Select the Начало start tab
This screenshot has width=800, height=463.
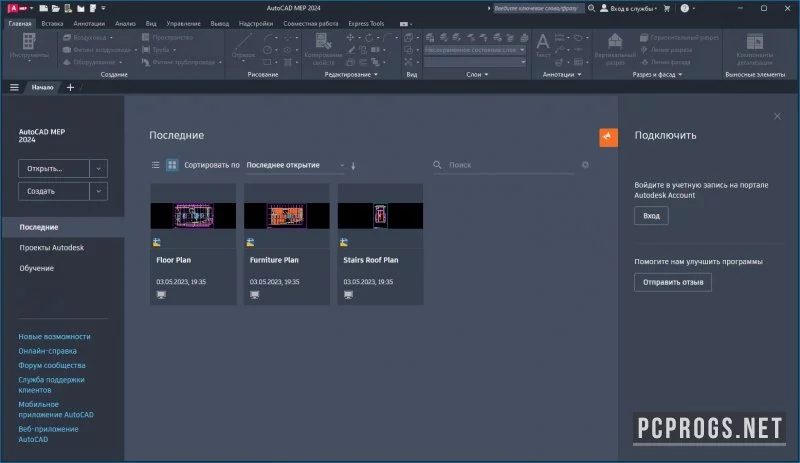point(42,87)
